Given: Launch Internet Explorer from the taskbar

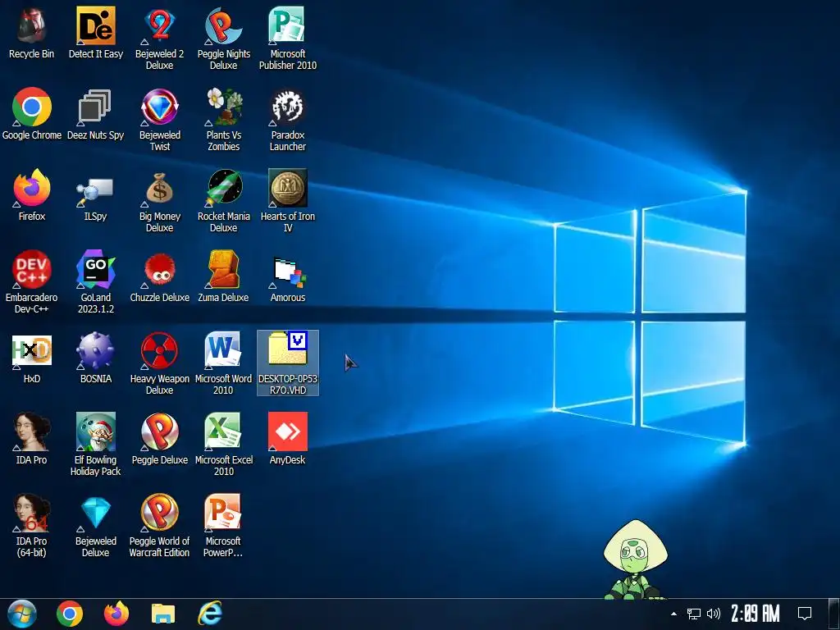Looking at the screenshot, I should coord(210,614).
